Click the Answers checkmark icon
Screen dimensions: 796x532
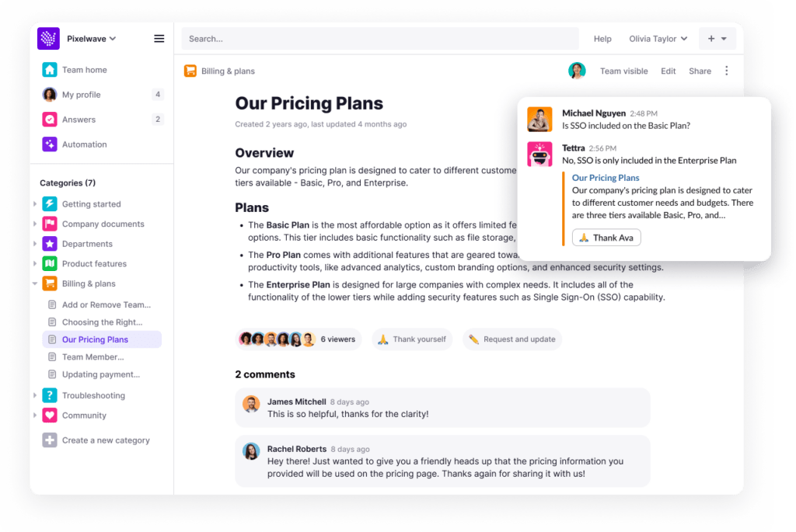[50, 120]
